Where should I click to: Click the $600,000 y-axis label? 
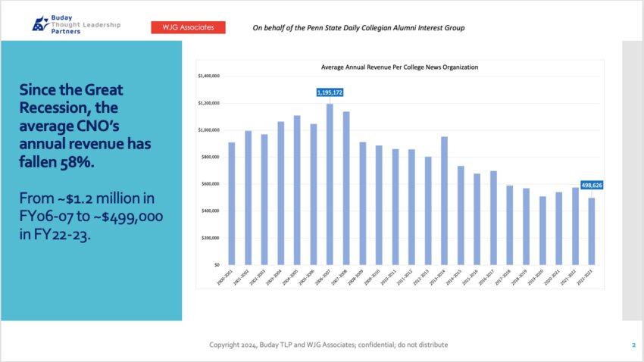point(211,184)
